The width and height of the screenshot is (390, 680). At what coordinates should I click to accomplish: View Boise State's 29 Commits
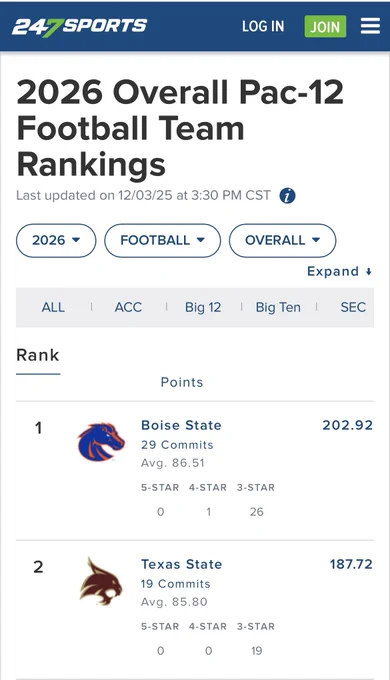(177, 445)
